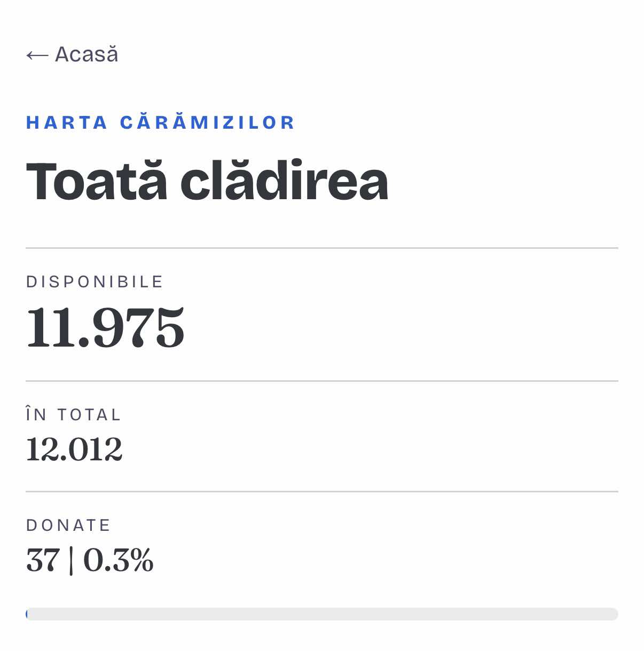Click the divider line below 11.975
The height and width of the screenshot is (651, 644).
322,381
